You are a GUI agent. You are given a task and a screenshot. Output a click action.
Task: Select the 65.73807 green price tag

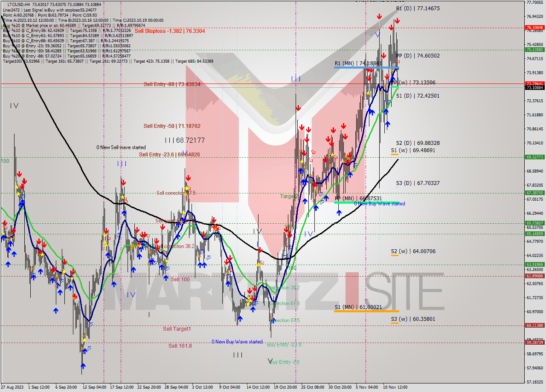(x=534, y=223)
